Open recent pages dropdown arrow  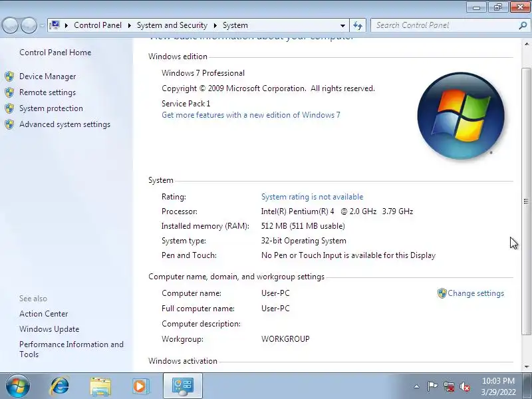click(x=42, y=25)
